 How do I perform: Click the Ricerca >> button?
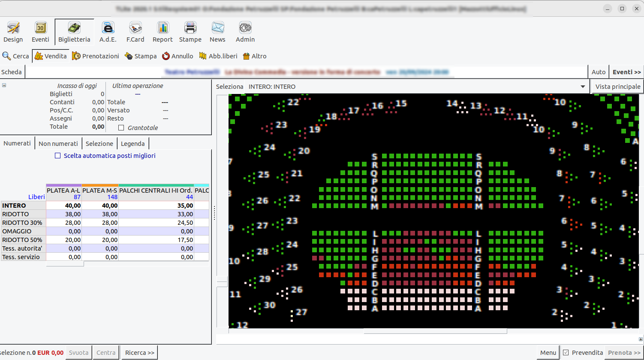pos(140,353)
